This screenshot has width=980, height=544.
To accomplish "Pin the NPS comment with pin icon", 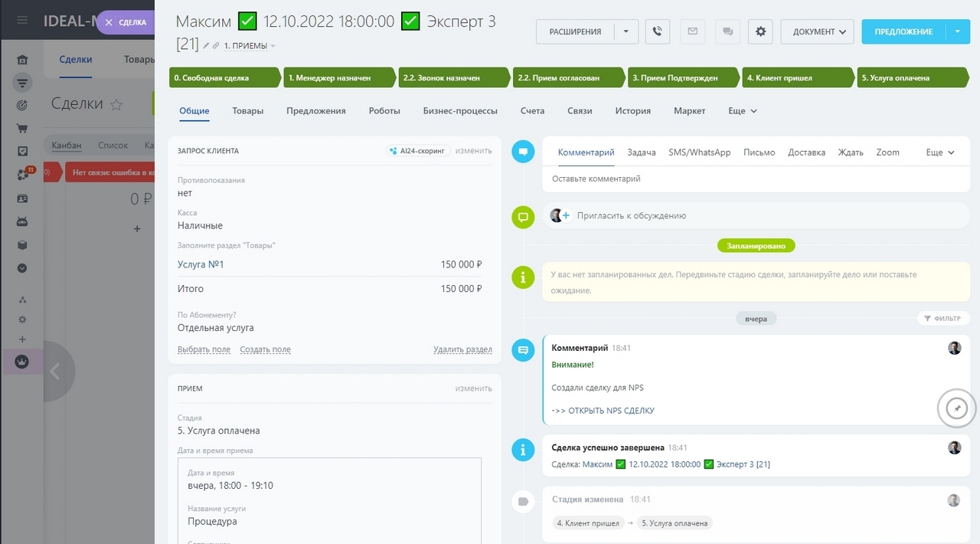I will (956, 409).
